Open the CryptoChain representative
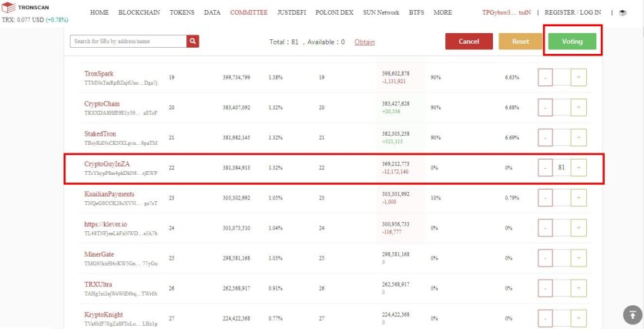 (102, 104)
